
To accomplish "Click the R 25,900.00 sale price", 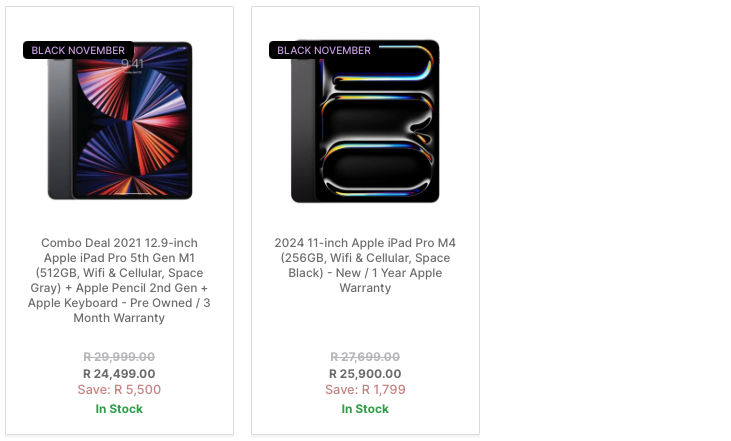I will 365,374.
